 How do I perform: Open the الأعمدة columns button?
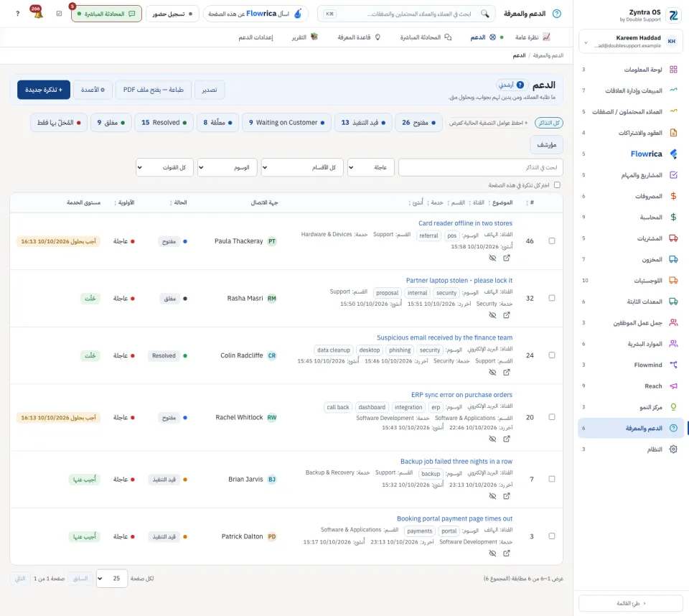click(x=93, y=90)
